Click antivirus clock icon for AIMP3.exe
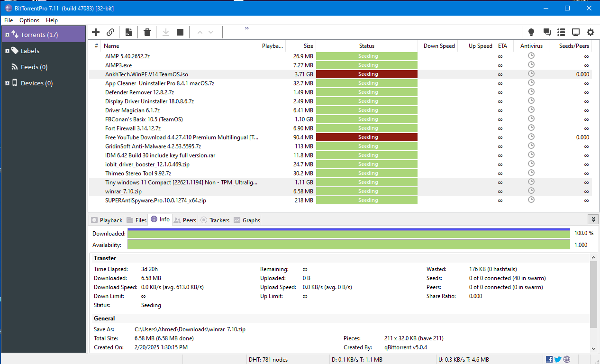This screenshot has height=364, width=600. tap(531, 64)
